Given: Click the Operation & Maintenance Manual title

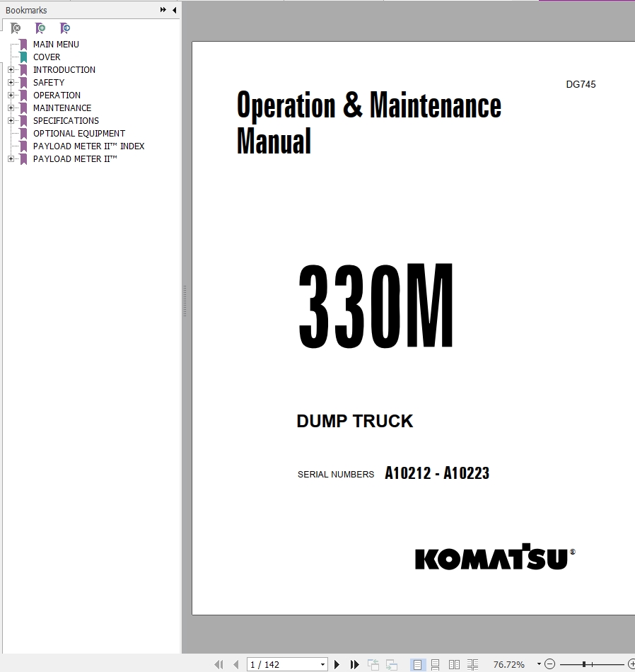Looking at the screenshot, I should tap(369, 122).
